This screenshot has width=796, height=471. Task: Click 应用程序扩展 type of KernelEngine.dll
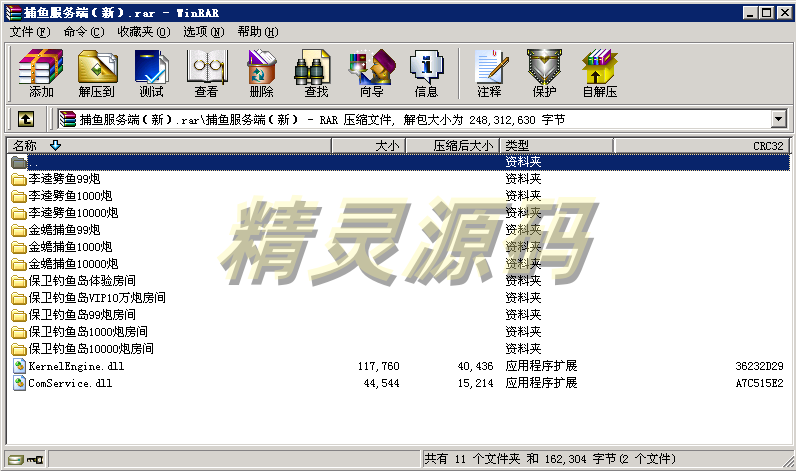tap(541, 366)
